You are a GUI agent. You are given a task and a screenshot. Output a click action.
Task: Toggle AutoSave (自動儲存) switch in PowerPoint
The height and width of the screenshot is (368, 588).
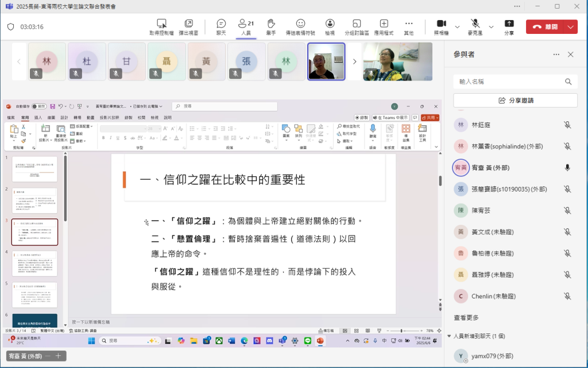39,106
